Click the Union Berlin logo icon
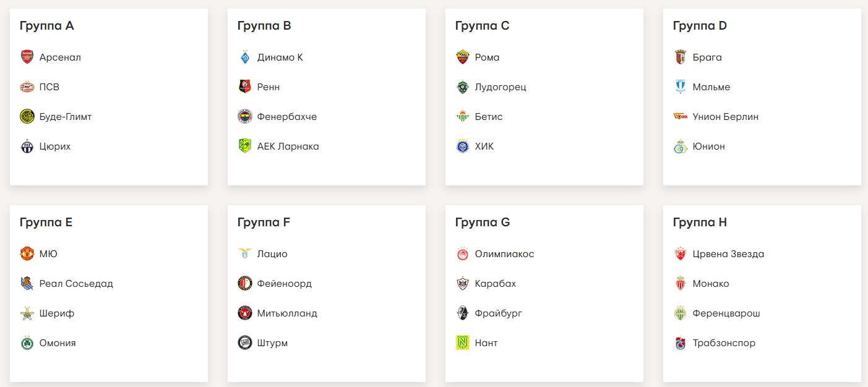 pyautogui.click(x=681, y=117)
